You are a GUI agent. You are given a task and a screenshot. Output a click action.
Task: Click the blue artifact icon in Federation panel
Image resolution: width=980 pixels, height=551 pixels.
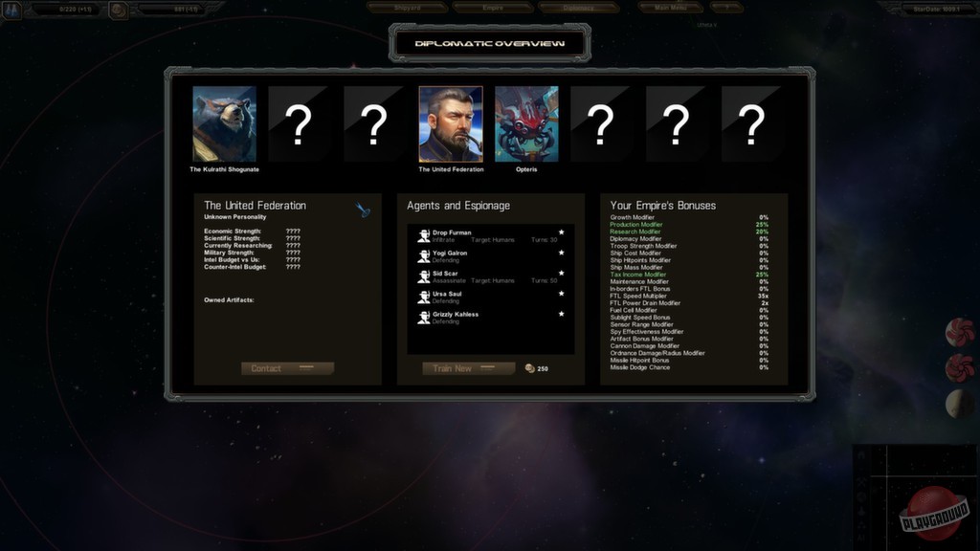pos(363,209)
